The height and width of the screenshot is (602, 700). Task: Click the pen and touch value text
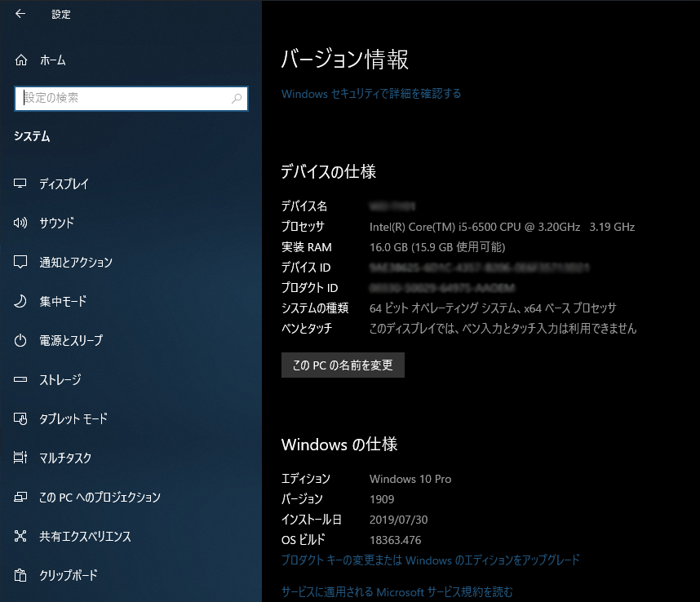[x=503, y=329]
